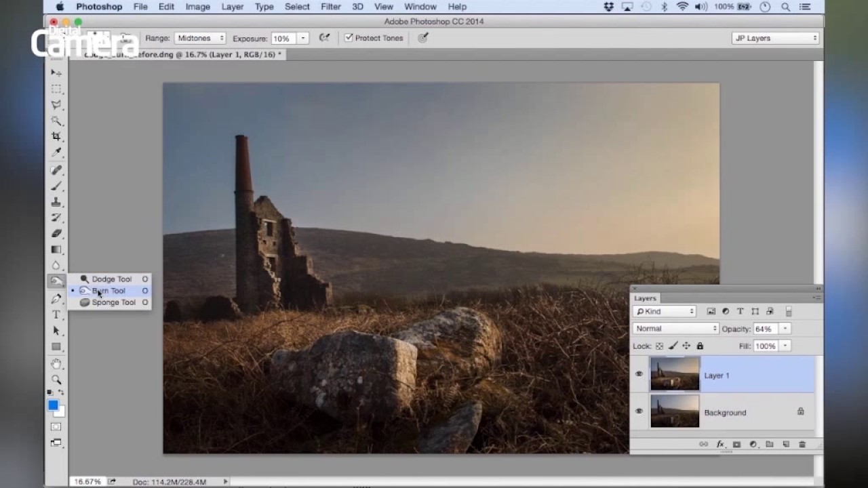
Task: Open Spotlight search in menu bar
Action: coord(785,7)
